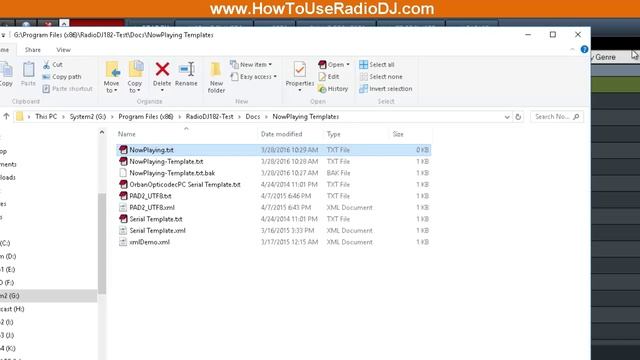The height and width of the screenshot is (360, 640).
Task: Click the Genre header in RadioDJ window
Action: (x=605, y=58)
